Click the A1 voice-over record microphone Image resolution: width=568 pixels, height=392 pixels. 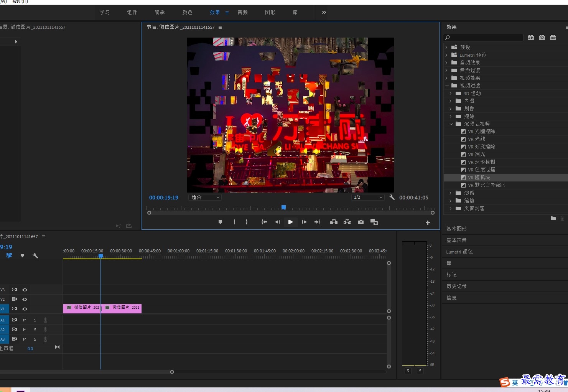[x=45, y=320]
